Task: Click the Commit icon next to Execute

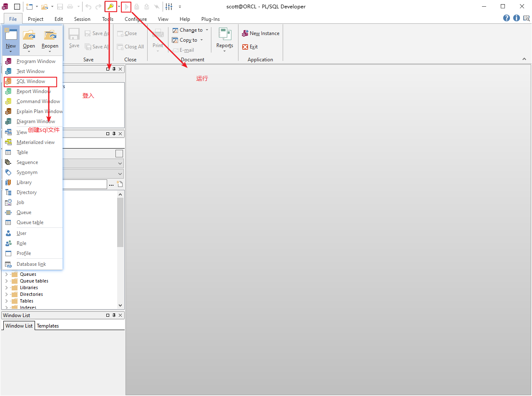Action: click(136, 7)
